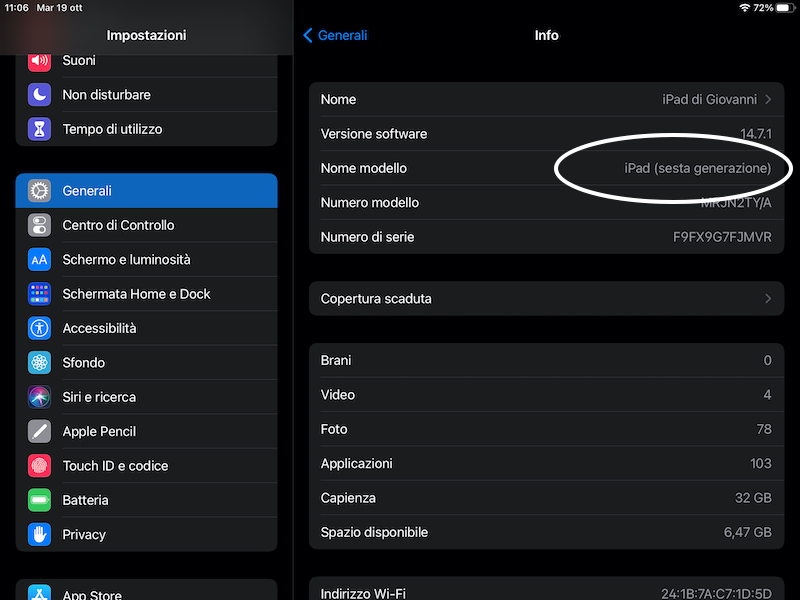This screenshot has width=800, height=600.
Task: Tap the Foto count 78
Action: tap(764, 429)
